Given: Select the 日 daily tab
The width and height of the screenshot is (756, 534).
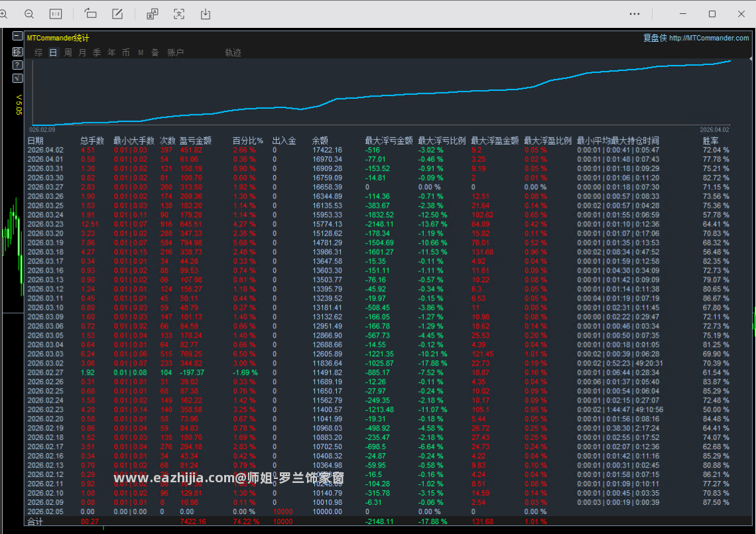Looking at the screenshot, I should [x=53, y=52].
